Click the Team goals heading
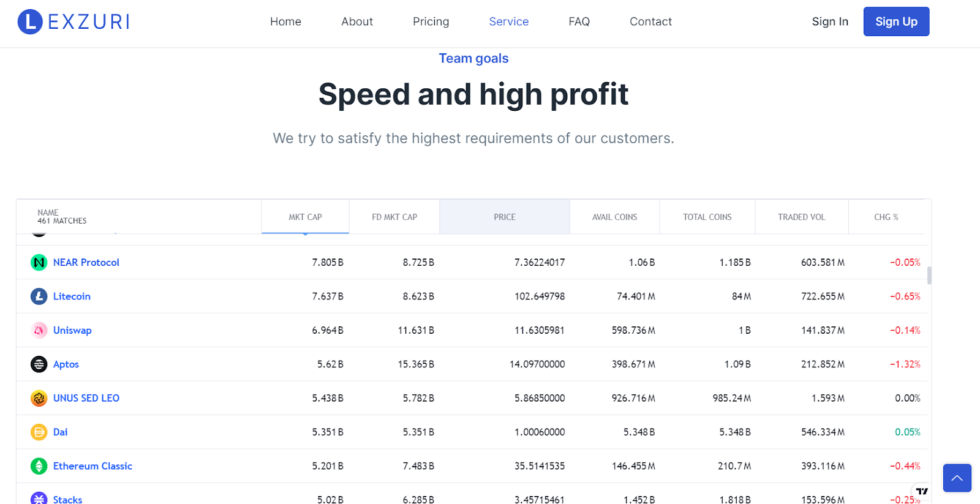Image resolution: width=980 pixels, height=504 pixels. [x=473, y=58]
